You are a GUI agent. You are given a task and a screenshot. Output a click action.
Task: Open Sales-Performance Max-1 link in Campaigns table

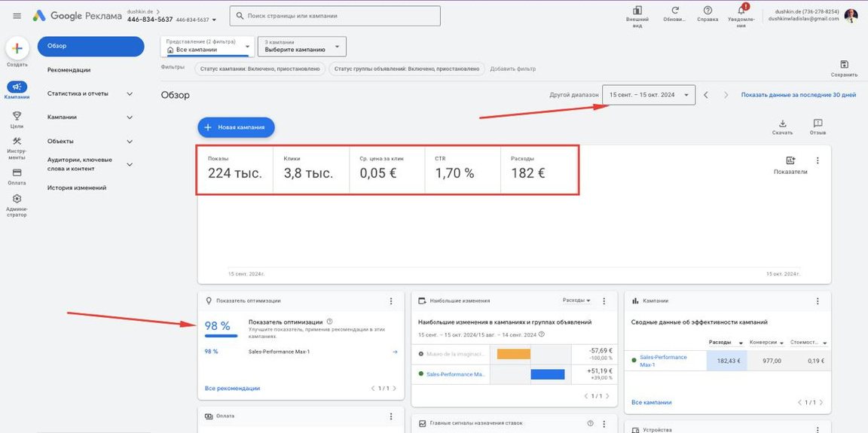[x=662, y=361]
